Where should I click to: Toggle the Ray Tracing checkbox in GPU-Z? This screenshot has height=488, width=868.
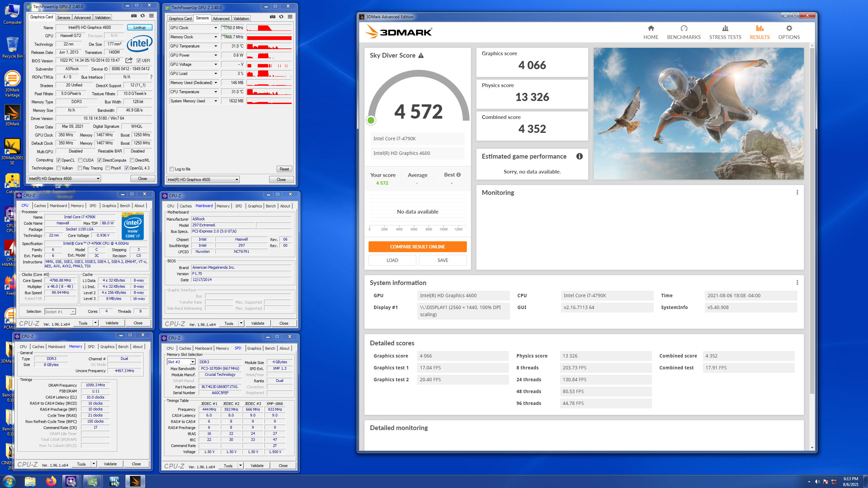(80, 168)
